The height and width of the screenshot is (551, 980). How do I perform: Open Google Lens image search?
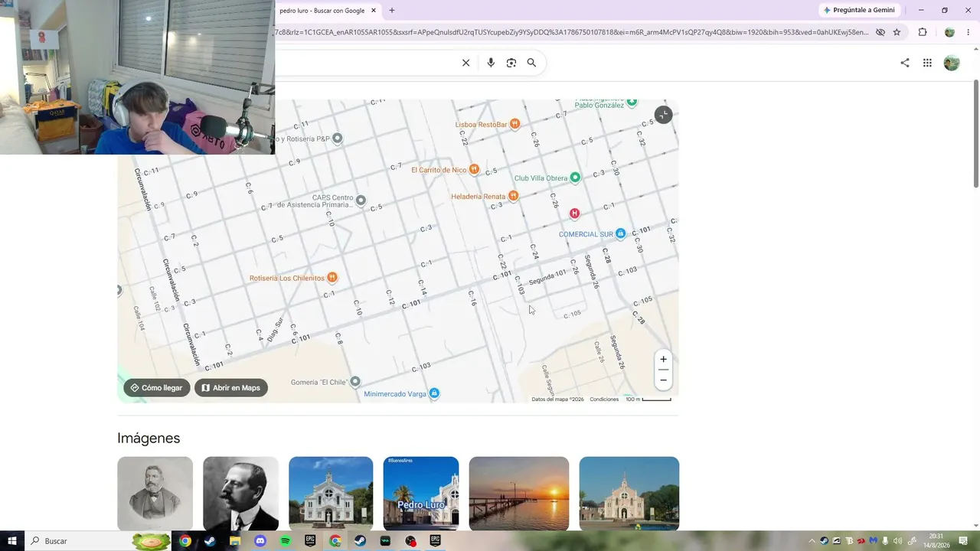point(511,63)
